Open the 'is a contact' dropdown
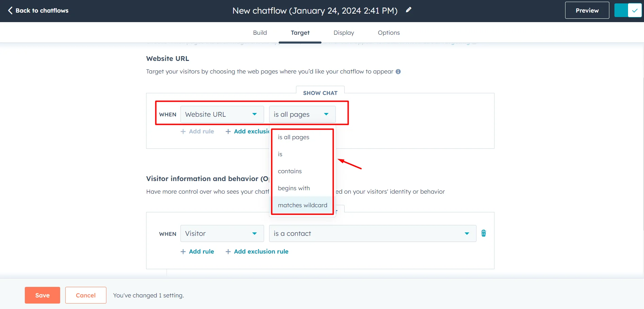Image resolution: width=644 pixels, height=309 pixels. coord(372,233)
